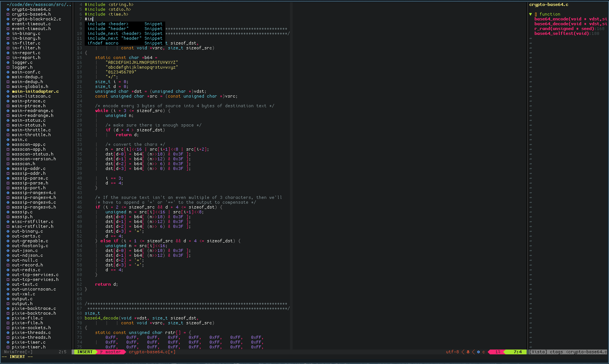Open pixie-backtrace.c in tree
The width and height of the screenshot is (609, 364).
coord(34,308)
